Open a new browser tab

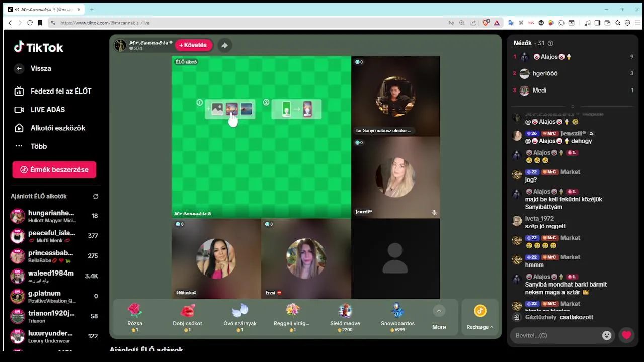[x=92, y=9]
